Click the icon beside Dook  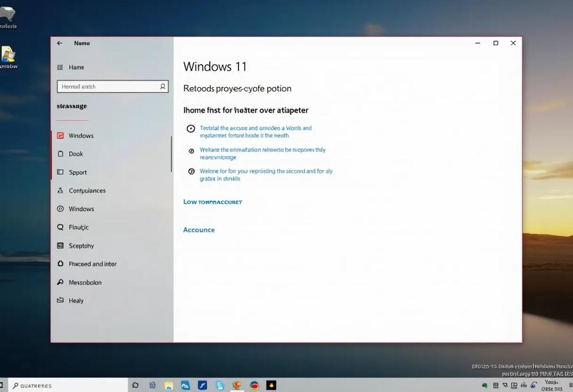60,154
